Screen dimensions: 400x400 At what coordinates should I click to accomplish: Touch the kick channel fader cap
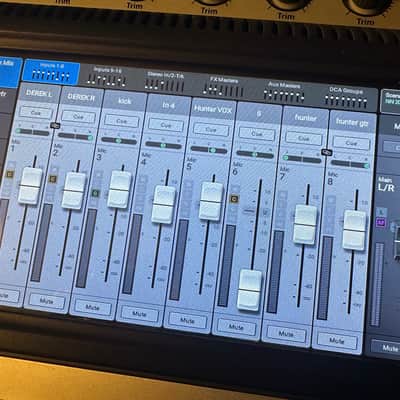tap(119, 189)
